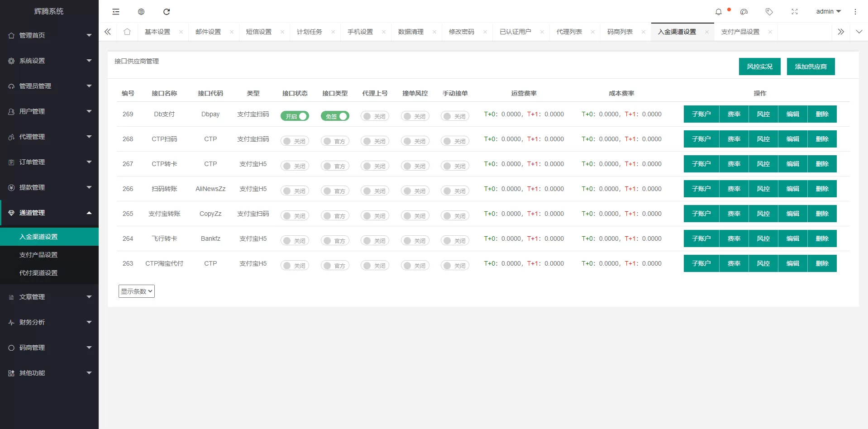Open 支付产品设置 in sidebar submenu

click(38, 255)
